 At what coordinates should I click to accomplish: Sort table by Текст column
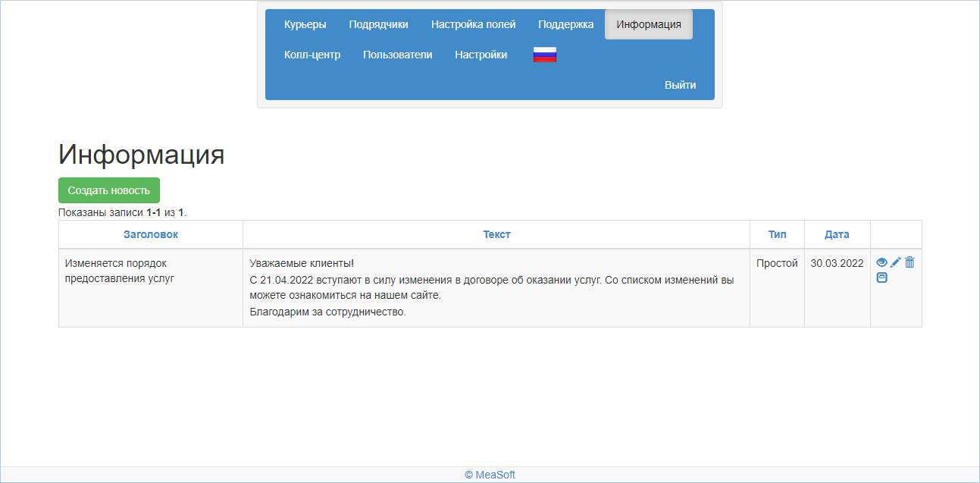(497, 234)
